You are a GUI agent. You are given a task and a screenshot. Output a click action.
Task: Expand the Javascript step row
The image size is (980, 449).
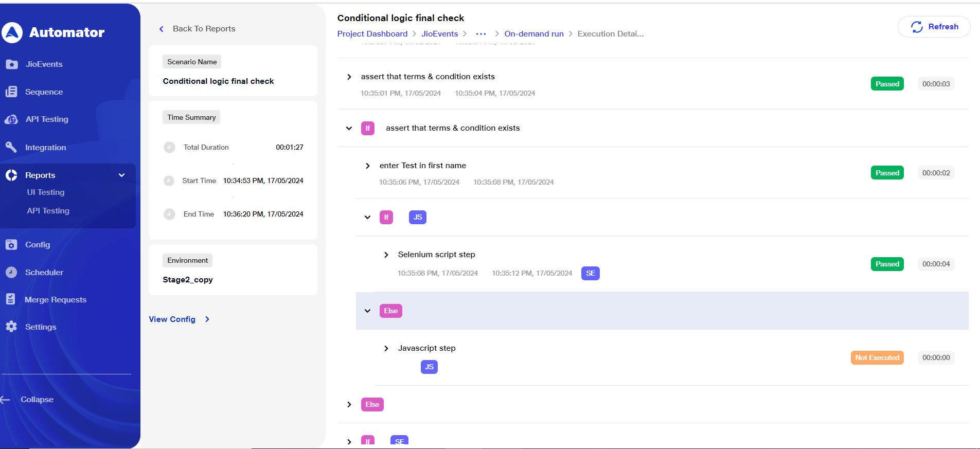pyautogui.click(x=386, y=348)
